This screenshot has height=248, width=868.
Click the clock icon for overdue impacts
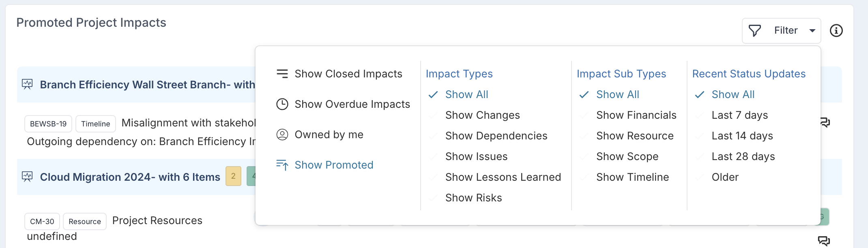point(282,104)
